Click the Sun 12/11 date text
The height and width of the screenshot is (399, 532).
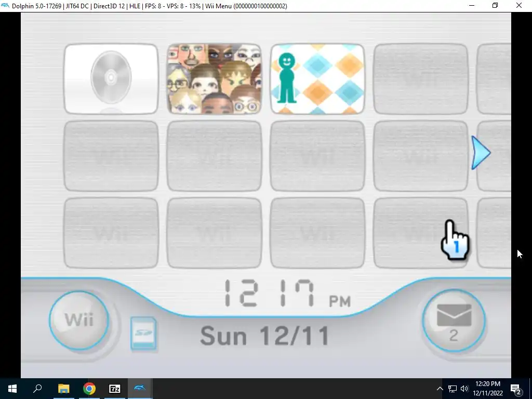(264, 336)
